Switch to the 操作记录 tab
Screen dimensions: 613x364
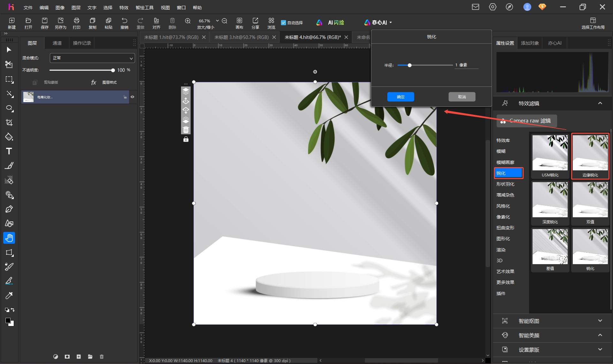tap(82, 43)
